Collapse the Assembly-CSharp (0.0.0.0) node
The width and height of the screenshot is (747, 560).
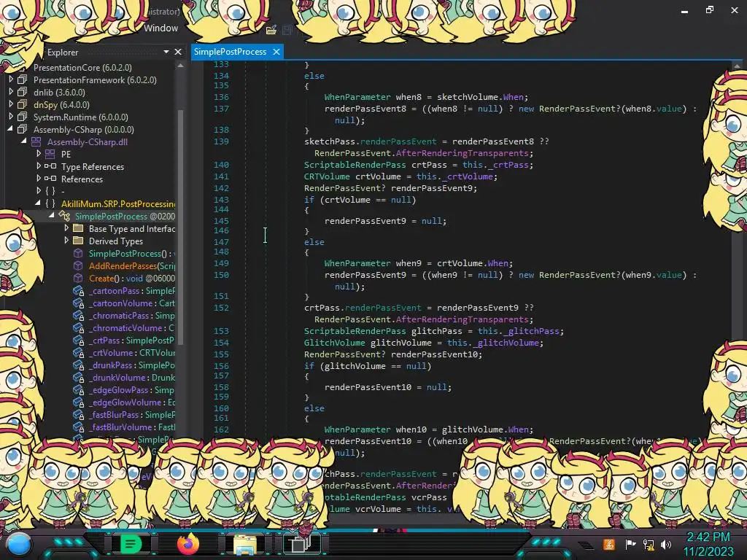[x=10, y=129]
